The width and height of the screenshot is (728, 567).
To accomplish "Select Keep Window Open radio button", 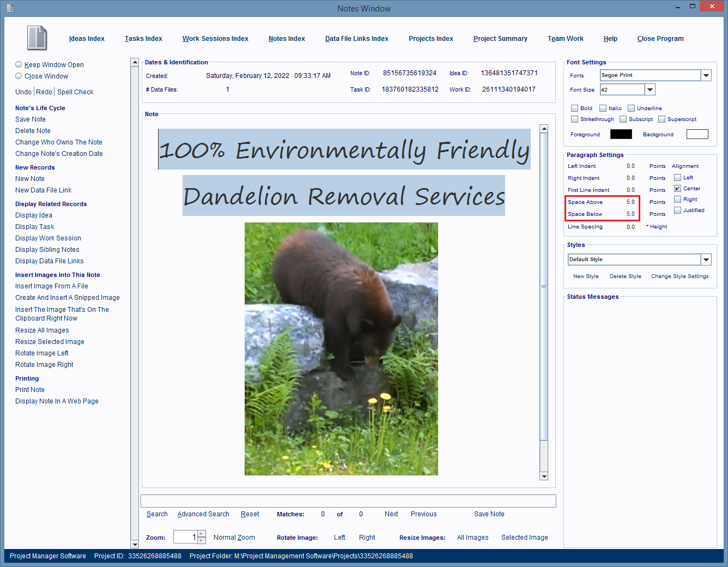I will [19, 64].
